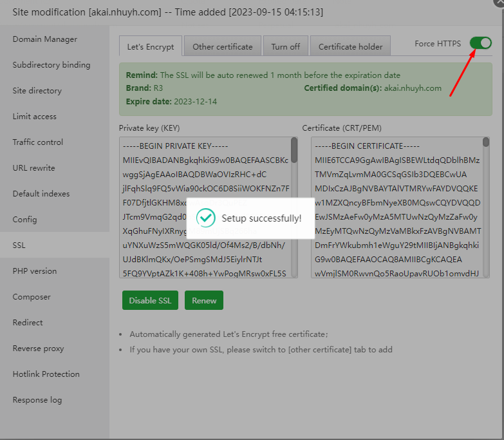Click the Renew button
The height and width of the screenshot is (440, 504).
tap(204, 300)
